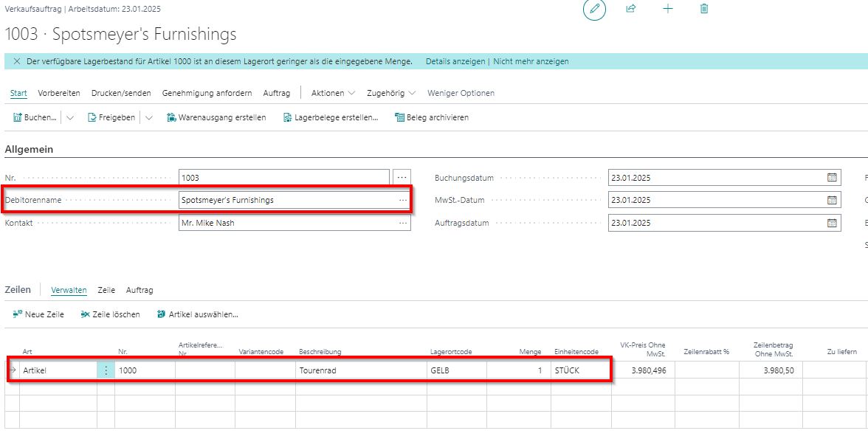The height and width of the screenshot is (439, 868).
Task: Click the share icon at top
Action: pyautogui.click(x=630, y=9)
